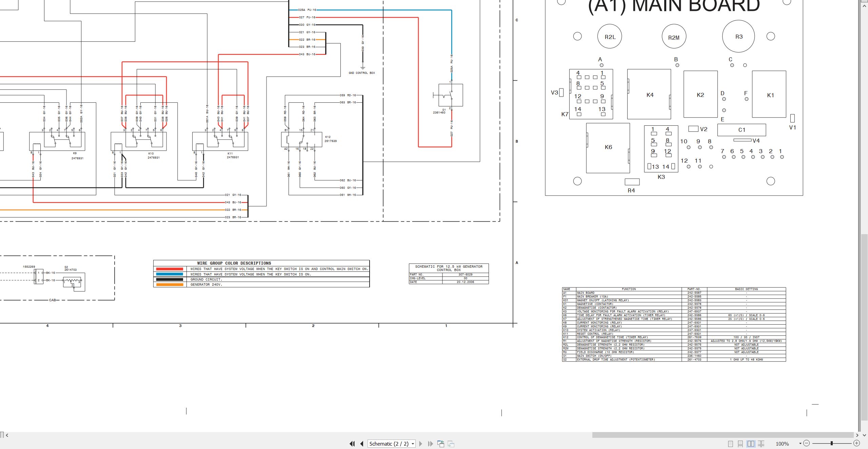Click the zoom slider handle

click(832, 443)
